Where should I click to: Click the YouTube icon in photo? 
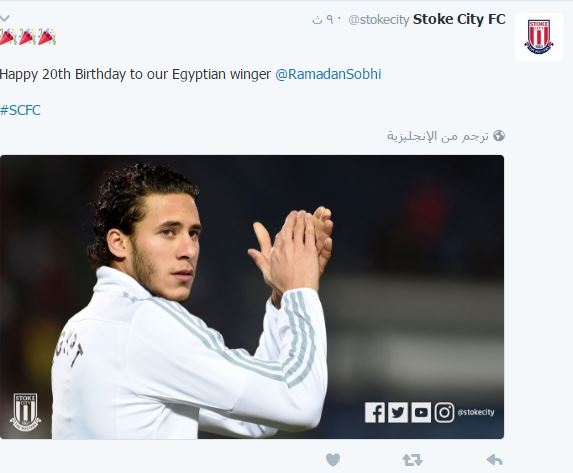(421, 412)
